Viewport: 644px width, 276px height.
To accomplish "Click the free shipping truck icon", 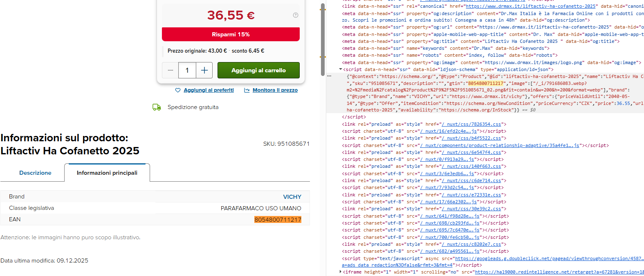I will 157,107.
